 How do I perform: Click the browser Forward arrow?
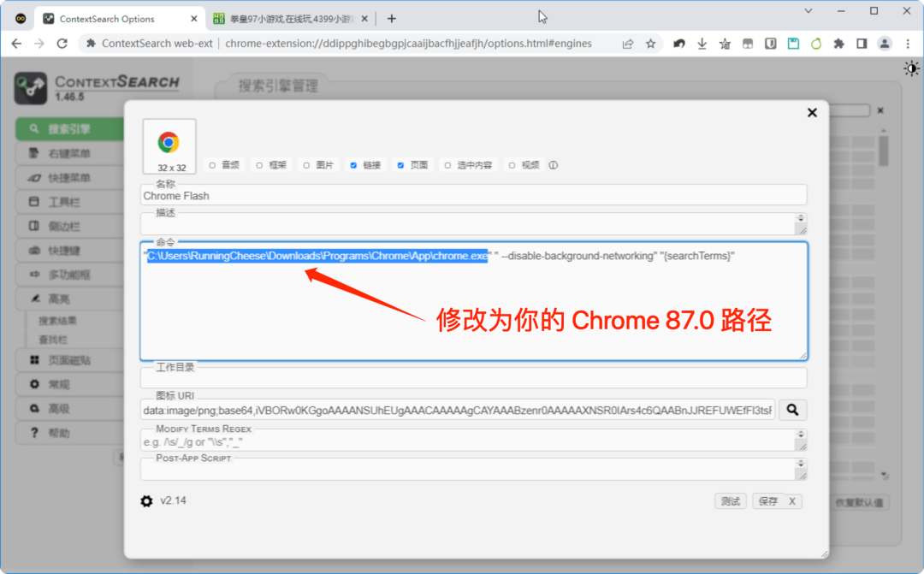pyautogui.click(x=38, y=44)
